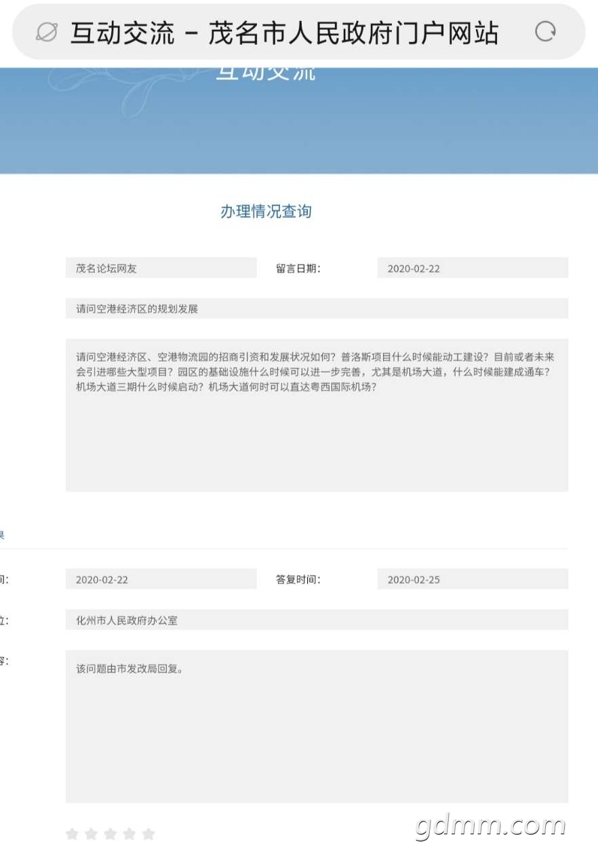This screenshot has height=868, width=598.
Task: Click the 办理情况查询 heading
Action: point(266,211)
